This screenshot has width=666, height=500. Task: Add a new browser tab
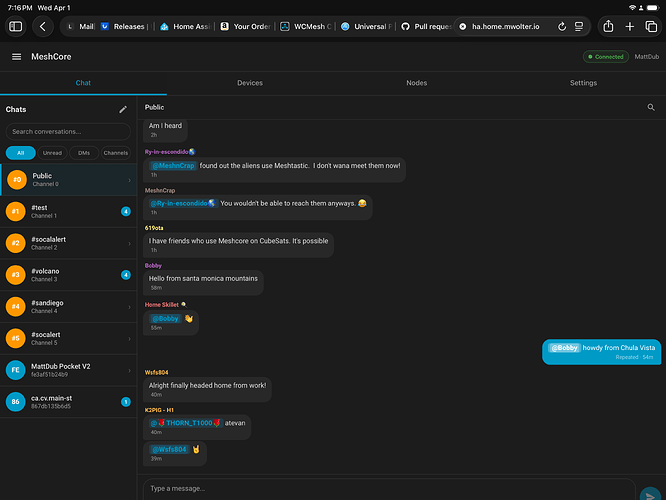(629, 26)
